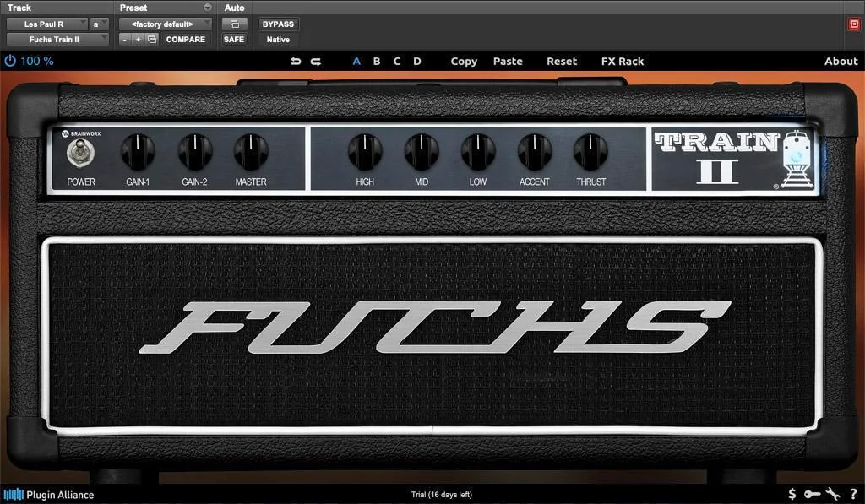Click the MASTER volume knob
The height and width of the screenshot is (504, 865).
click(x=251, y=152)
